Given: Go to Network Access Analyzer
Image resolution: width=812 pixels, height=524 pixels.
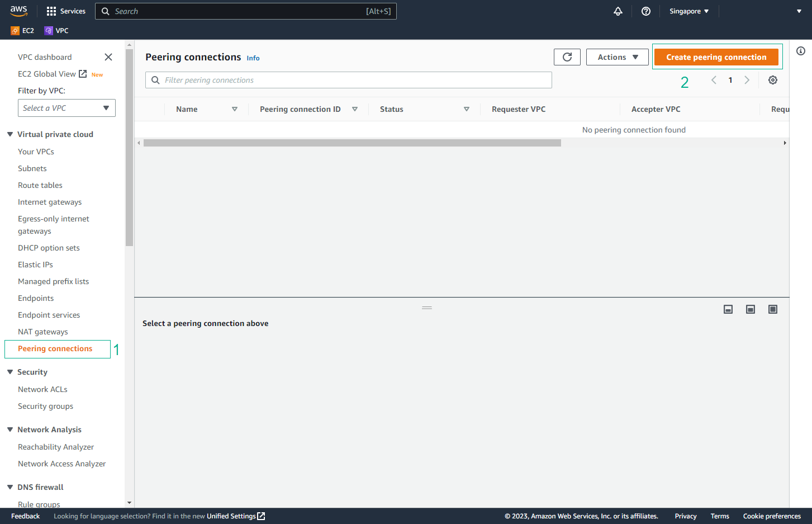Looking at the screenshot, I should (61, 464).
